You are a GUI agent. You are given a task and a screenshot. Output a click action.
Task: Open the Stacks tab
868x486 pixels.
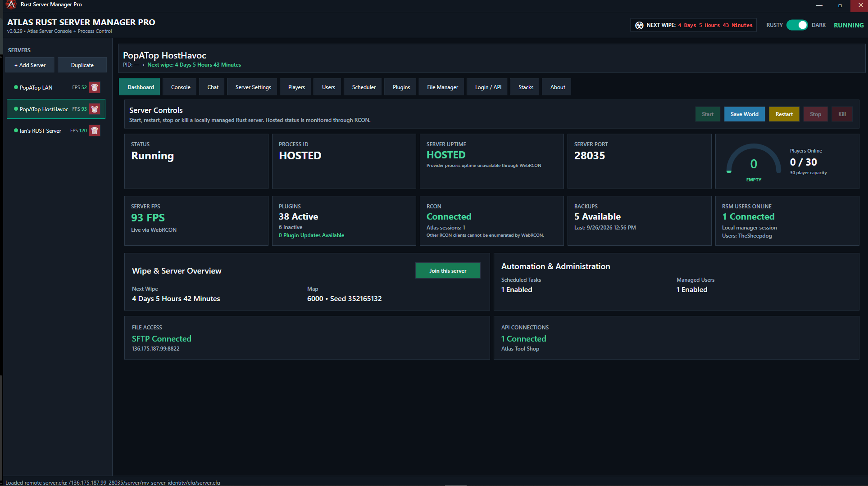pyautogui.click(x=526, y=87)
